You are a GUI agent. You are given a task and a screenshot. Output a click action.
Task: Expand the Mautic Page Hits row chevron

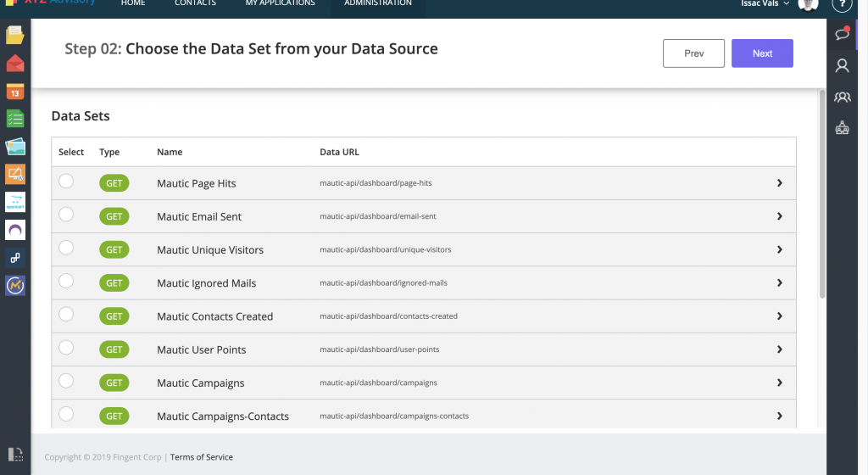point(780,182)
